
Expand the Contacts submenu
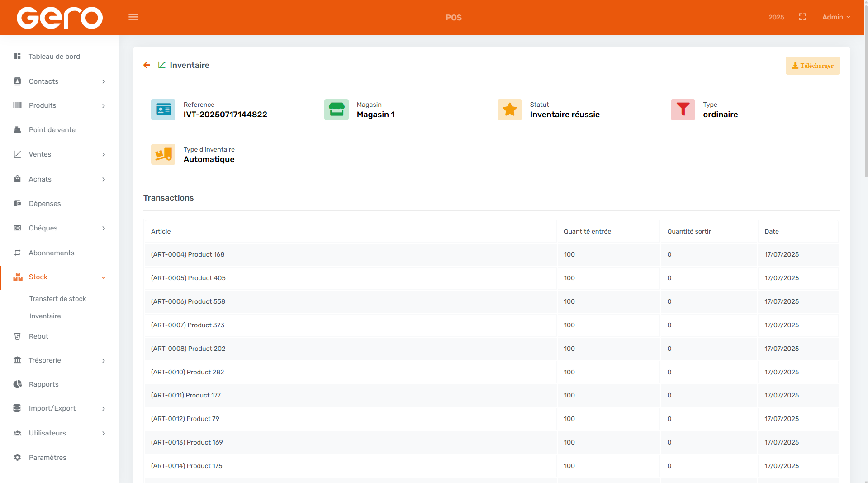[60, 81]
